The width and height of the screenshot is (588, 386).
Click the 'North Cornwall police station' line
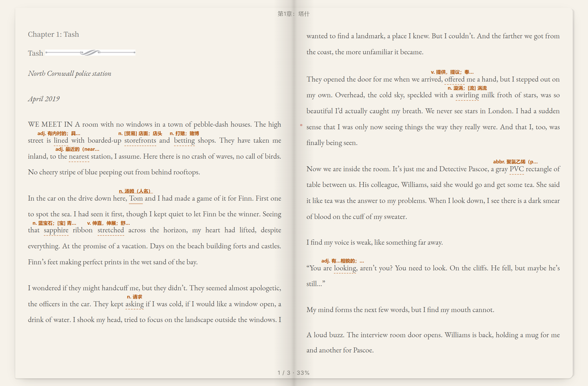tap(70, 74)
